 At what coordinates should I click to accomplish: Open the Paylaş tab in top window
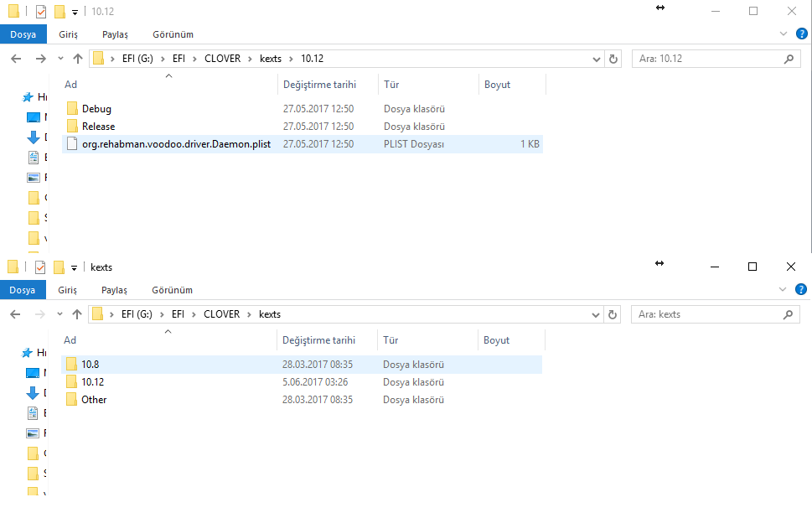115,34
